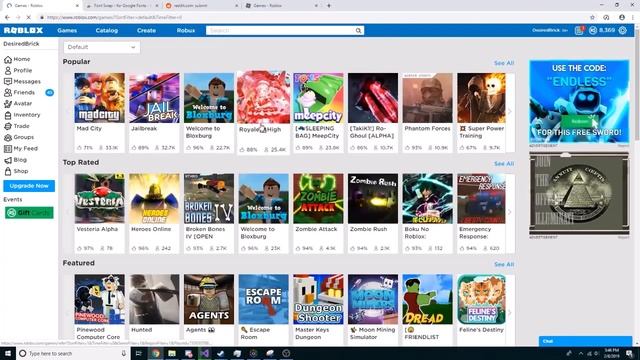Click See All for Featured

[504, 264]
